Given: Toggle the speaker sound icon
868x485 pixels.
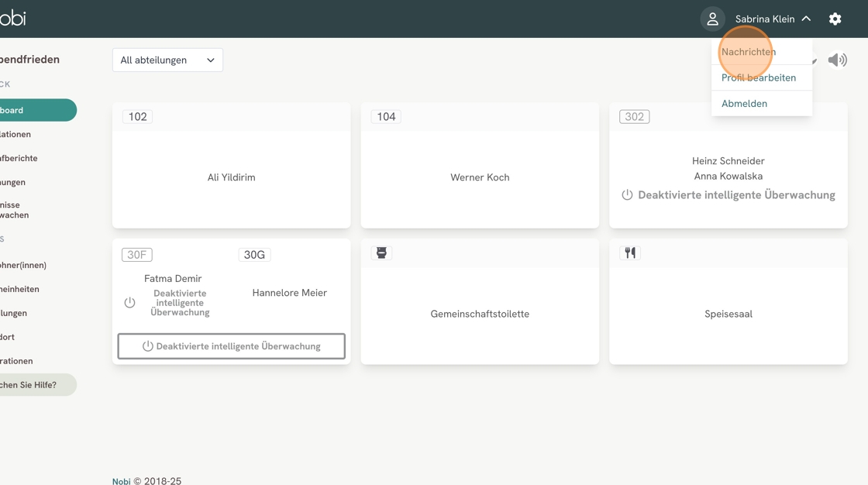Looking at the screenshot, I should click(x=838, y=60).
